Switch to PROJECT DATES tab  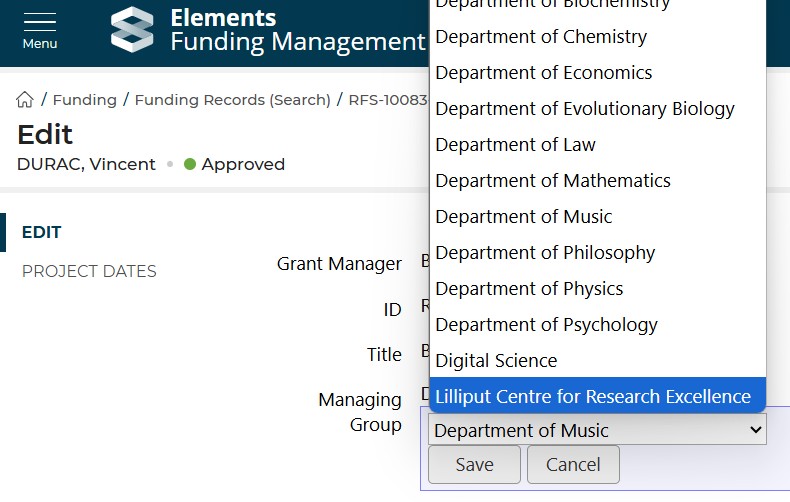89,271
